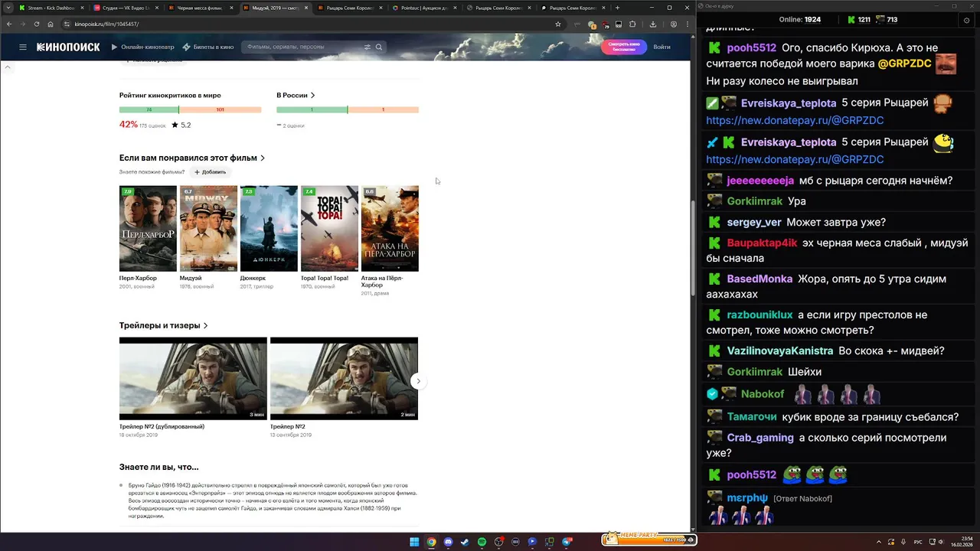Viewport: 980px width, 551px height.
Task: Open Трейлеры и тизеры section
Action: pyautogui.click(x=164, y=325)
